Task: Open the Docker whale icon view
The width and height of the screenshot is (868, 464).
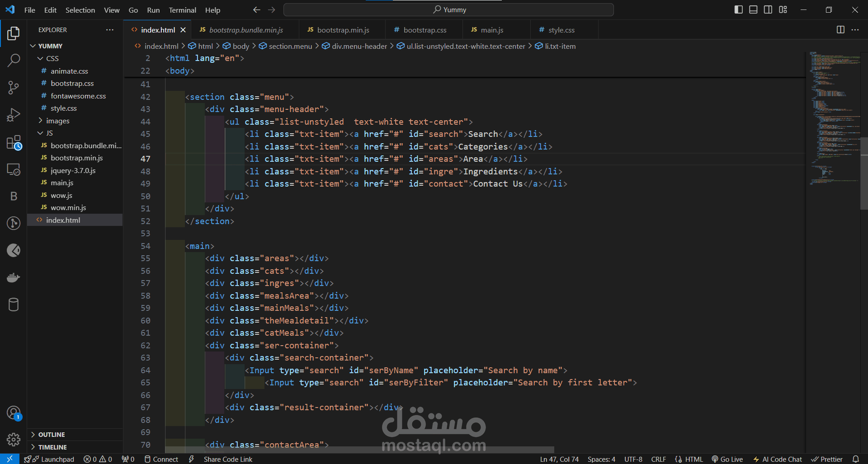Action: [x=14, y=277]
